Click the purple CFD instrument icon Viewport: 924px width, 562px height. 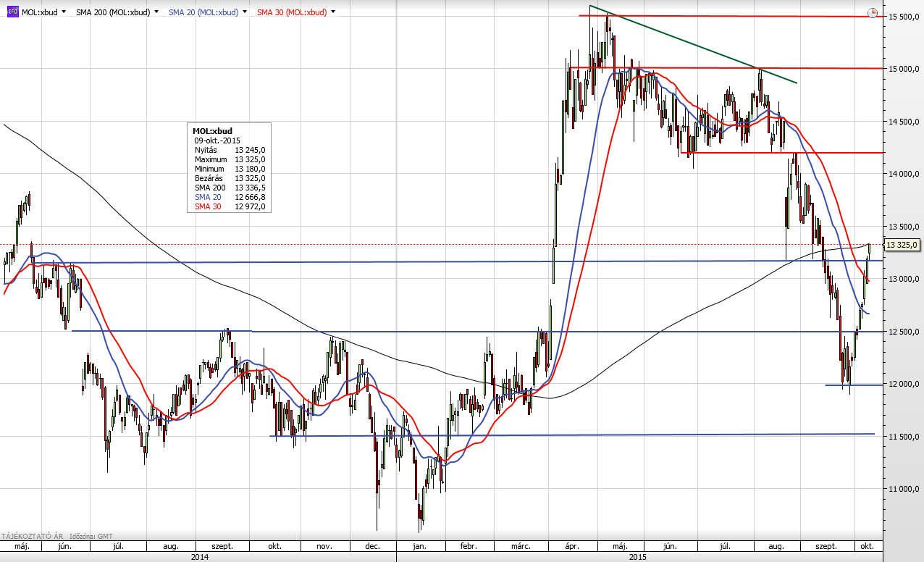point(12,12)
